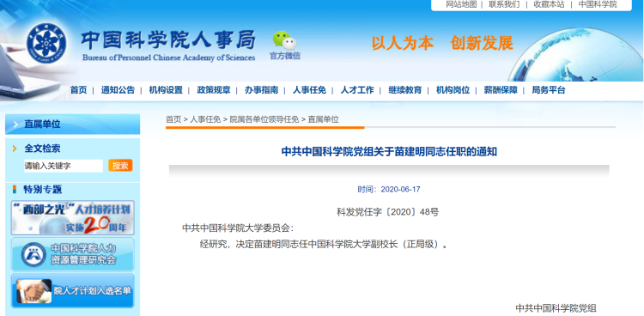Image resolution: width=644 pixels, height=316 pixels.
Task: Open 中国科学院人力资源管理研究会 banner
Action: (72, 254)
